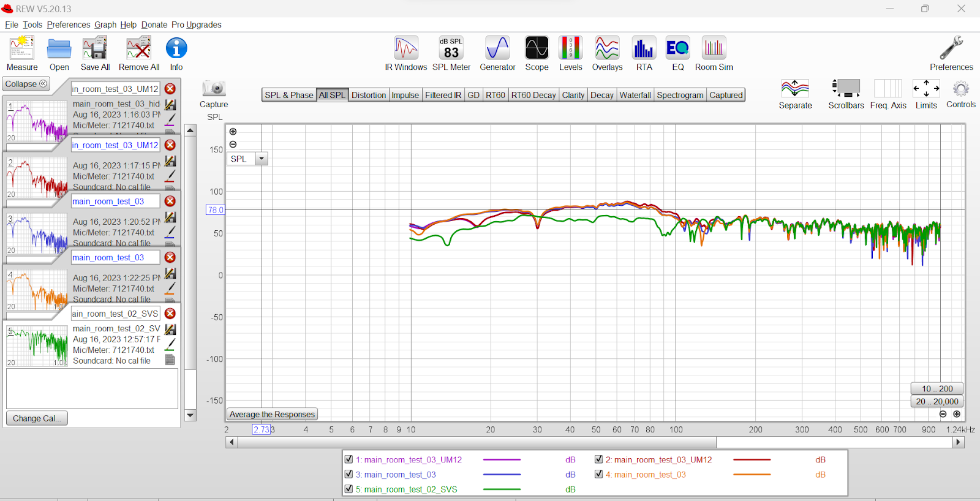The height and width of the screenshot is (501, 980).
Task: Click the Capture camera icon
Action: tap(214, 89)
